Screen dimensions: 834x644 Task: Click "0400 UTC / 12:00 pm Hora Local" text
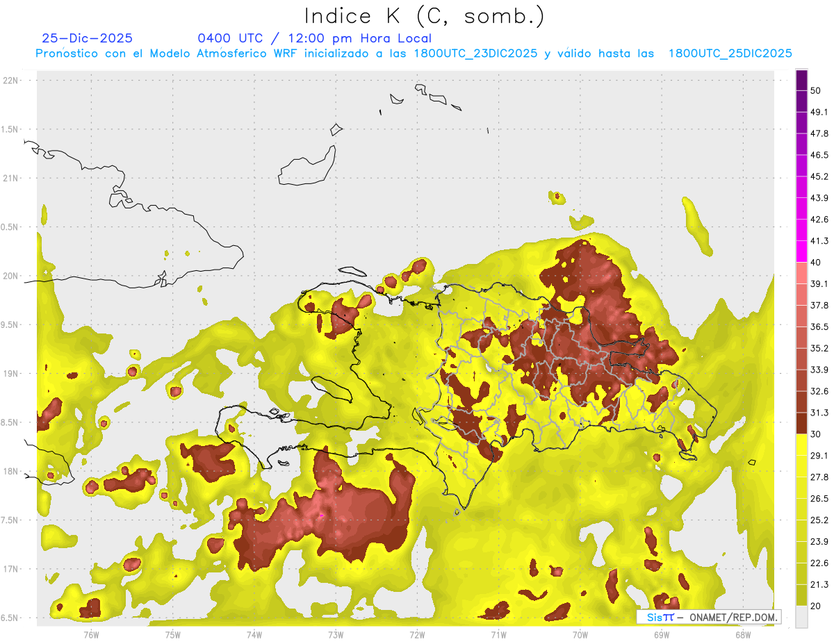pos(315,38)
